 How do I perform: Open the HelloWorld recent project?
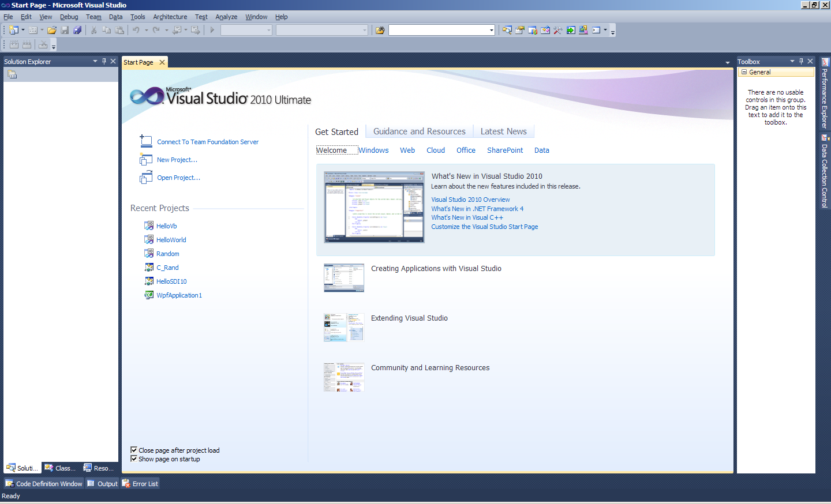[171, 240]
